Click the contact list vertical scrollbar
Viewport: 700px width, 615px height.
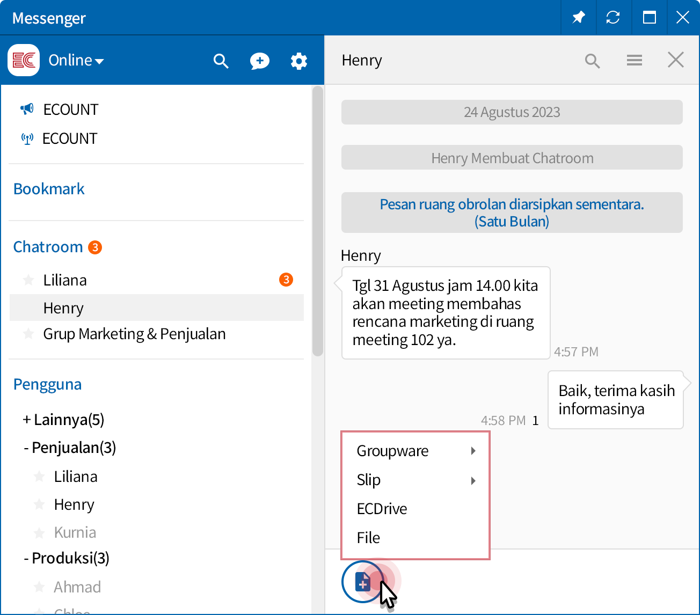(317, 221)
